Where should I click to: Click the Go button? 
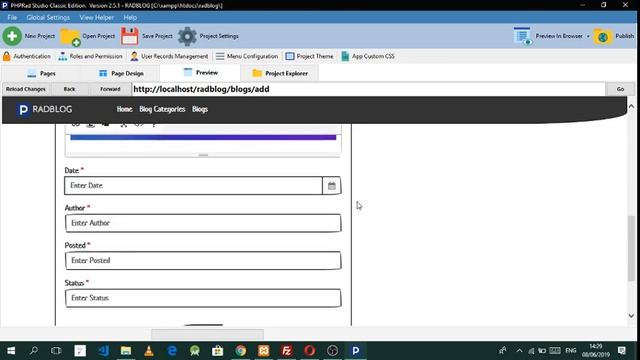tap(620, 89)
